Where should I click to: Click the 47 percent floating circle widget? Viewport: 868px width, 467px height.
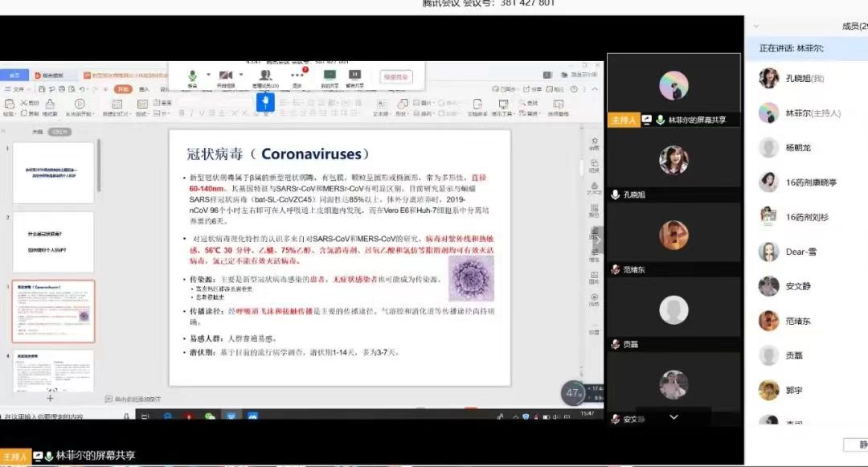pyautogui.click(x=574, y=393)
